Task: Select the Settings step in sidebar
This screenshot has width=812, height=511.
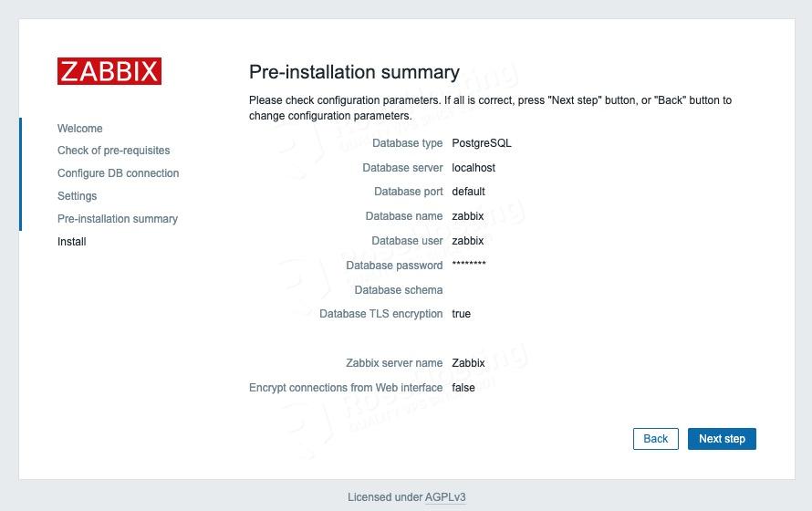Action: click(x=78, y=195)
